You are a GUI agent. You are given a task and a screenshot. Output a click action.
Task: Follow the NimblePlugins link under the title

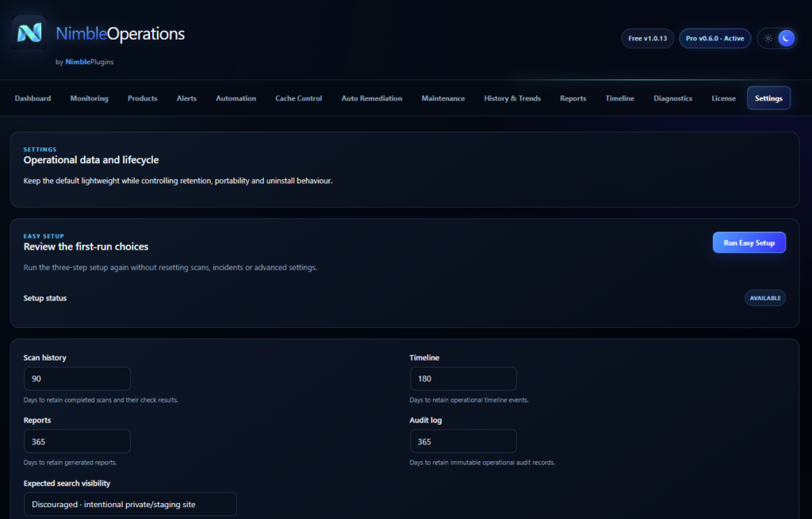tap(89, 62)
